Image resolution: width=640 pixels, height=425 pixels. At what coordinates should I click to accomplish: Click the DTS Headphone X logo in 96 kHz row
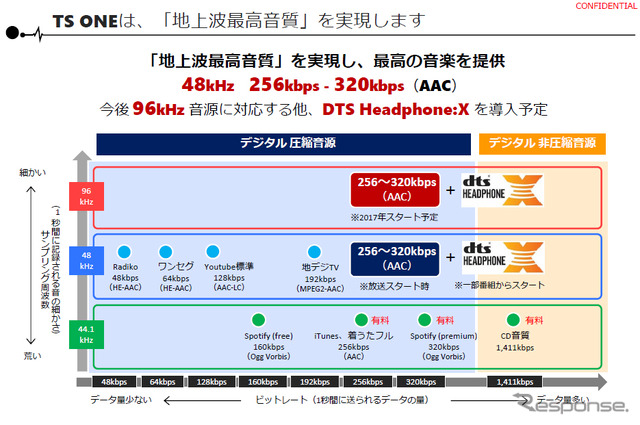click(502, 190)
